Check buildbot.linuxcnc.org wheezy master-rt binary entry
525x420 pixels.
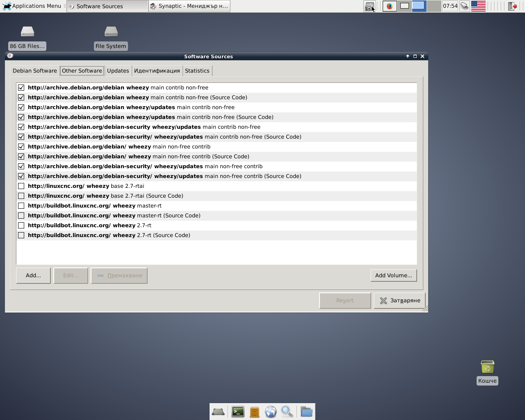pos(21,206)
